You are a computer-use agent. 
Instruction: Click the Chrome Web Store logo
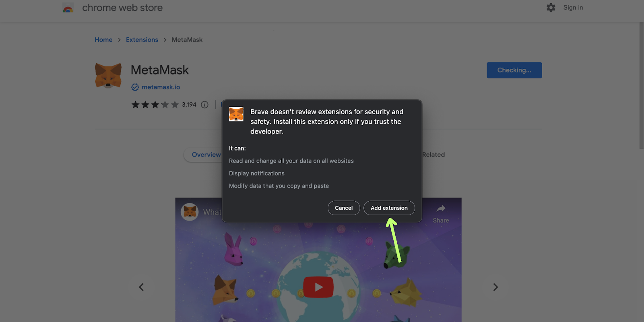pos(68,8)
